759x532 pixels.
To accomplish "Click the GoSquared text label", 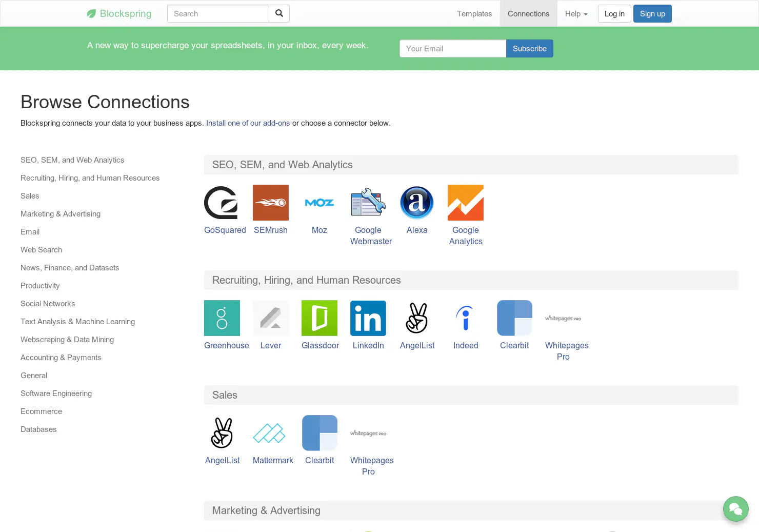I will click(225, 230).
